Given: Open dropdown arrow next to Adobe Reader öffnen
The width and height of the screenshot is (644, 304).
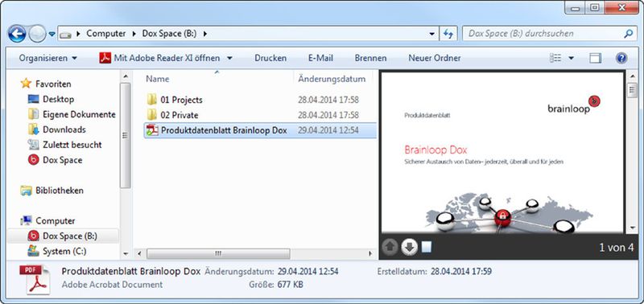Looking at the screenshot, I should pos(229,58).
